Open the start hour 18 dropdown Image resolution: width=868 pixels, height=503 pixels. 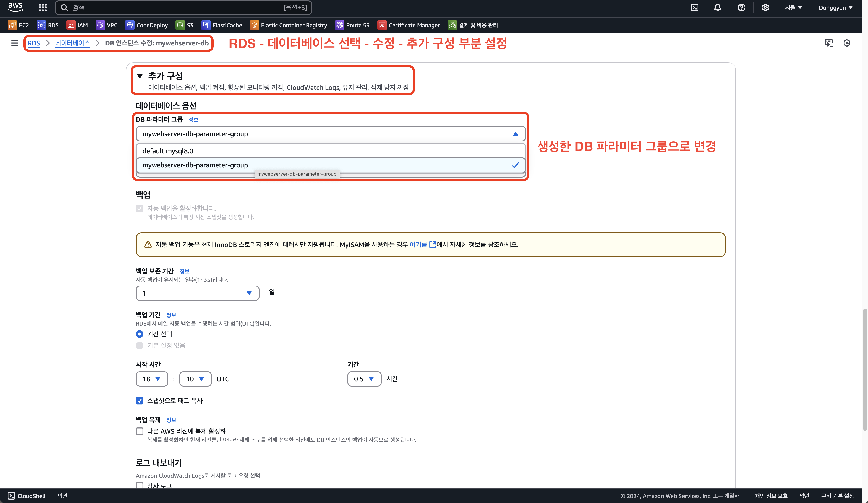pos(152,379)
